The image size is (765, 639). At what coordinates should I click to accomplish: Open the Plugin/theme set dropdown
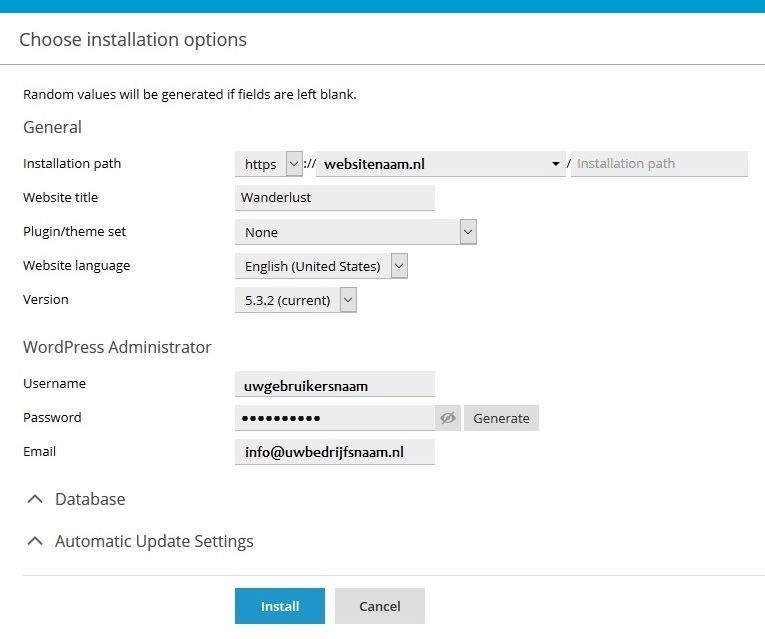tap(356, 232)
